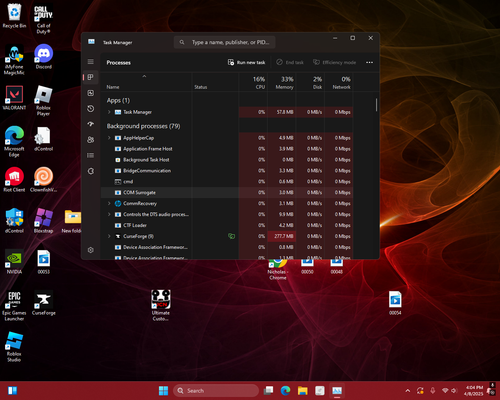
Task: Open Task Manager navigation hamburger menu
Action: [90, 62]
